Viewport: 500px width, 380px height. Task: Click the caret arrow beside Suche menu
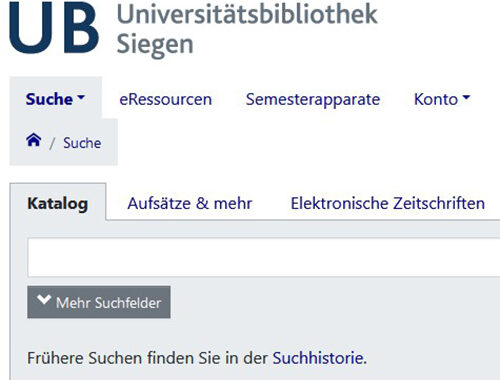[x=81, y=97]
